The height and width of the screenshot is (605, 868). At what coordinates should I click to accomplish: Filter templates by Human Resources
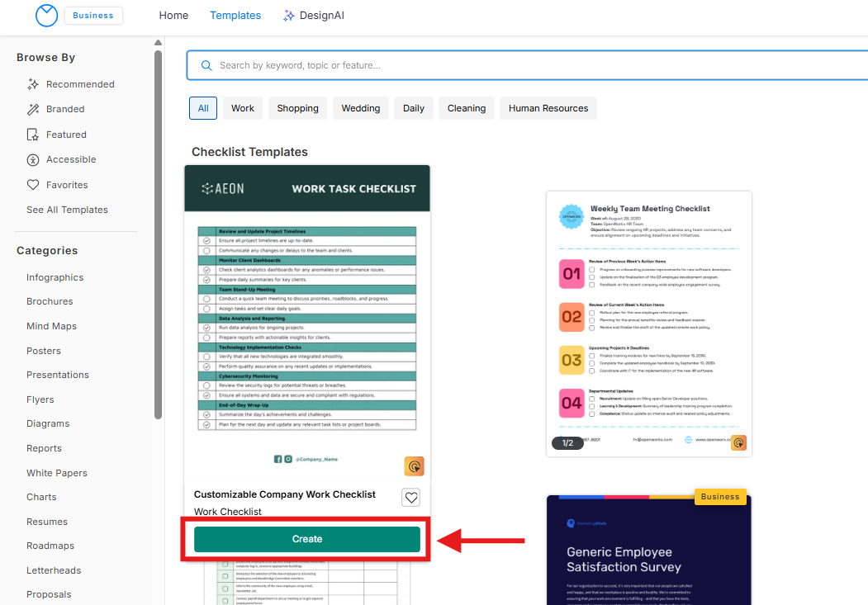coord(548,108)
